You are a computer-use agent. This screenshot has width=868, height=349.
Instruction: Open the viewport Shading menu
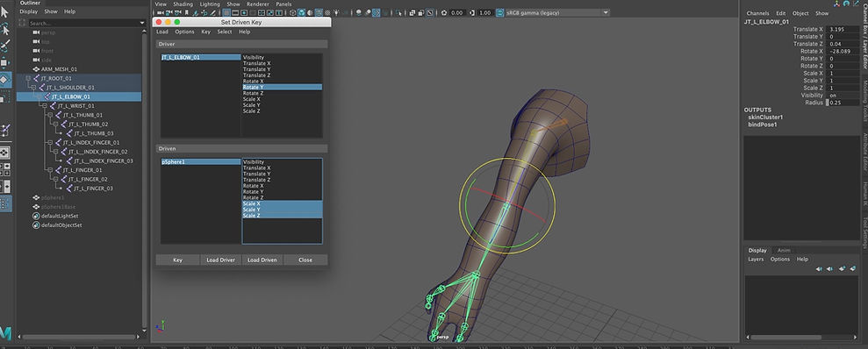click(183, 4)
